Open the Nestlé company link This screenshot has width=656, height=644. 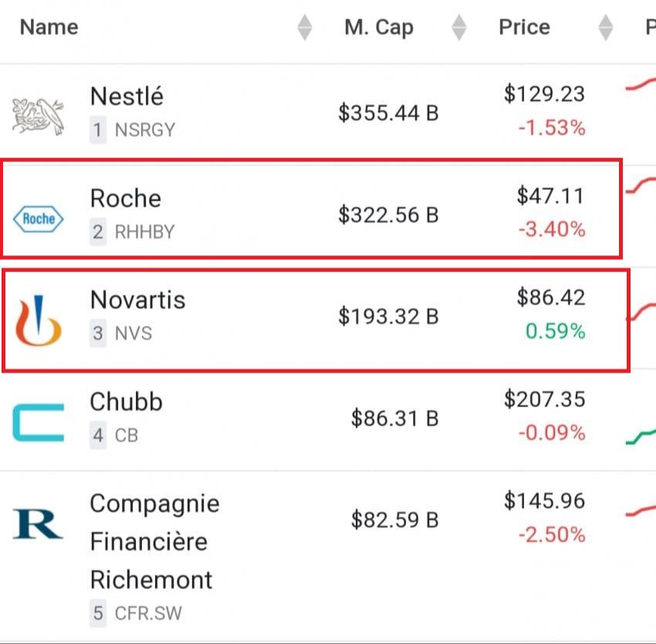pyautogui.click(x=127, y=96)
